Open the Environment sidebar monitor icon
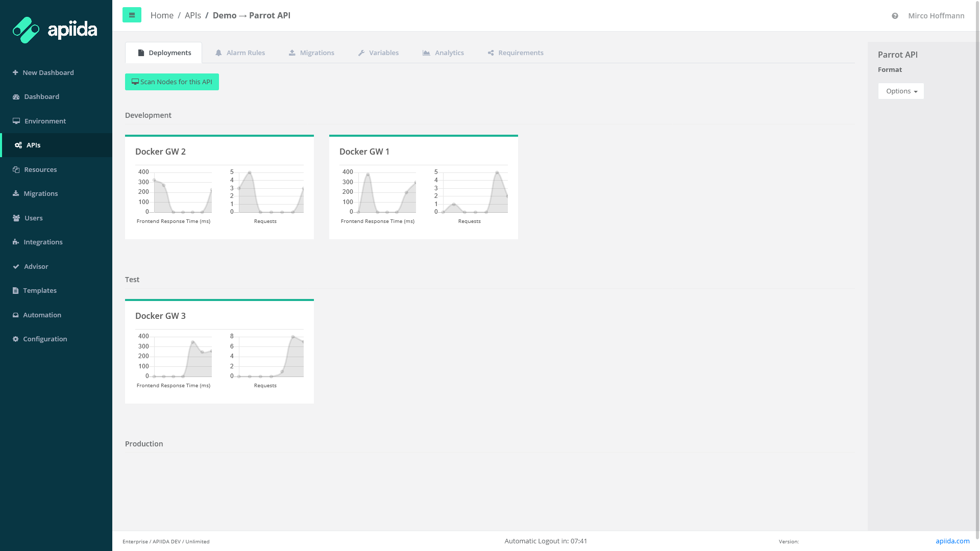Viewport: 980px width, 551px height. point(16,121)
